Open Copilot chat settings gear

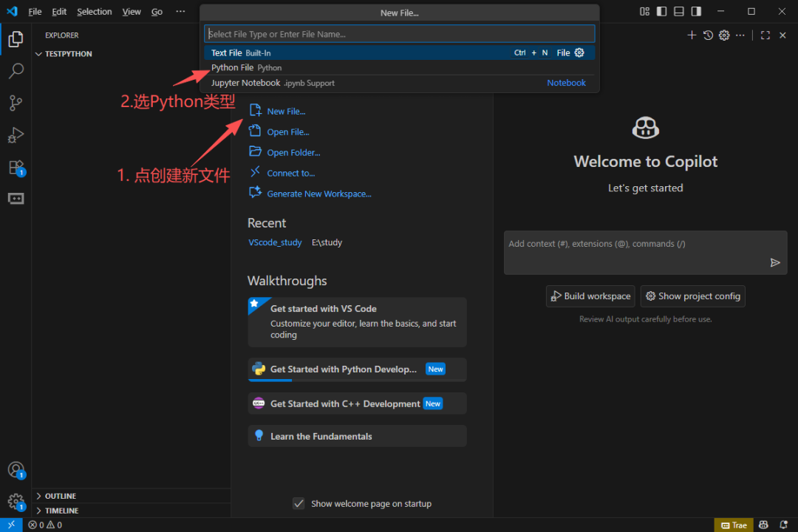724,35
